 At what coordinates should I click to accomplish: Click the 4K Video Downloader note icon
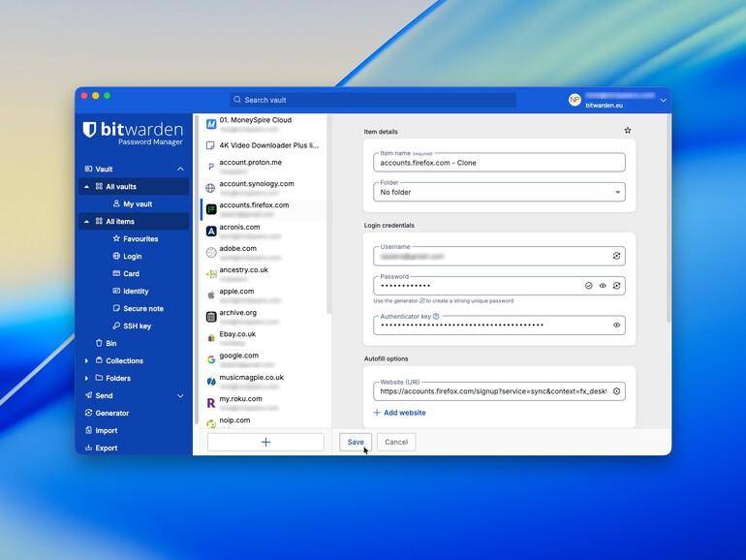point(210,145)
